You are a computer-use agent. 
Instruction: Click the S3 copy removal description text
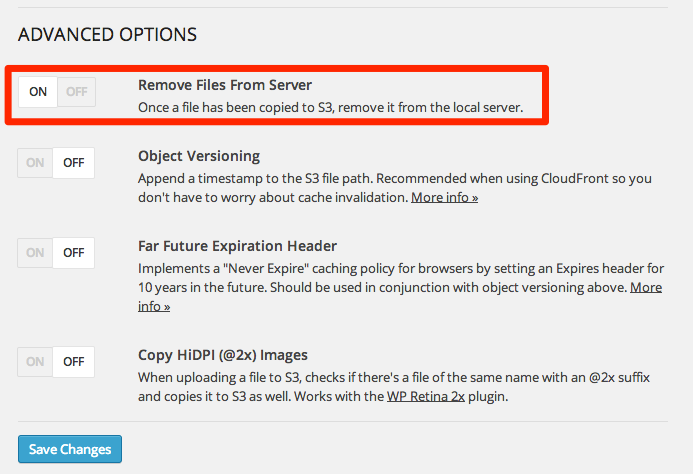tap(331, 107)
